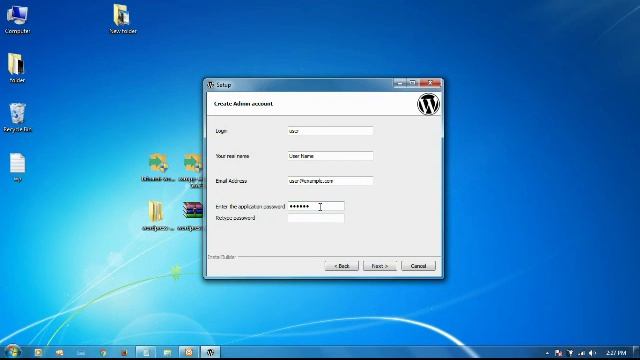The height and width of the screenshot is (360, 640).
Task: Open the file explorer taskbar button
Action: (167, 352)
